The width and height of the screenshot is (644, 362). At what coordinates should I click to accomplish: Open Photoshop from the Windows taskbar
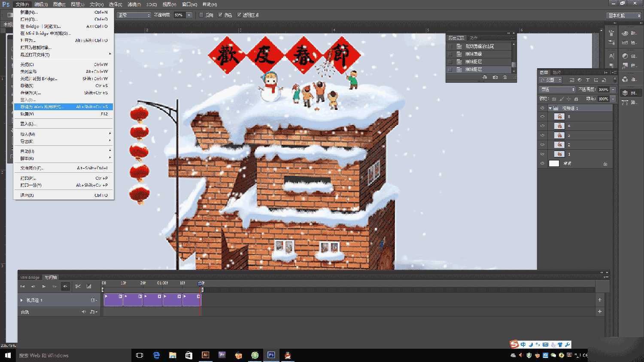(271, 355)
